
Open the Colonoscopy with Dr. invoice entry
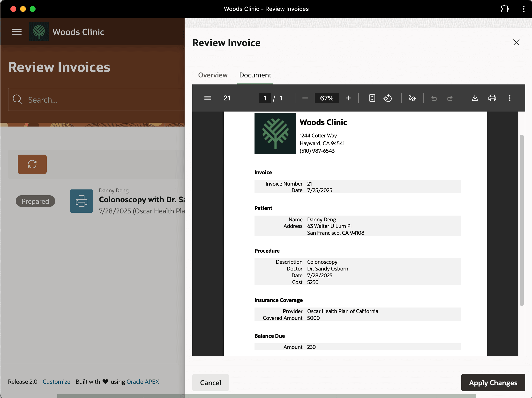tap(142, 199)
